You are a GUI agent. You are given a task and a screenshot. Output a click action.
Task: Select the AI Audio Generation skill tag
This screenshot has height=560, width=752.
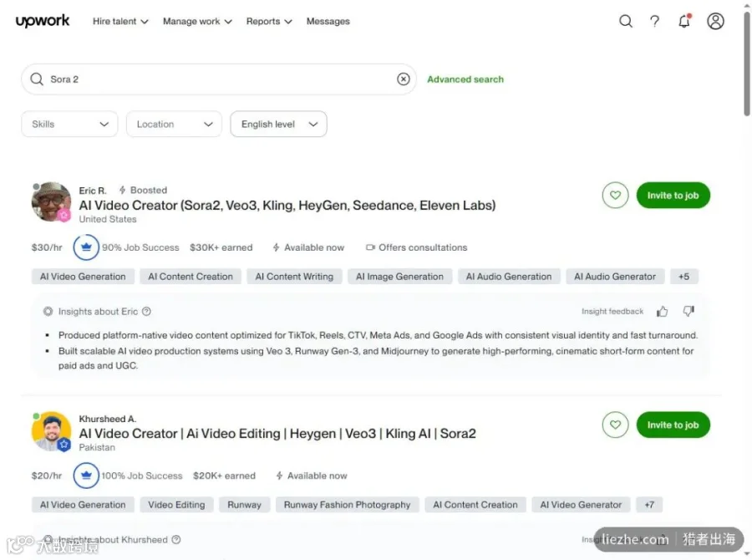point(509,277)
